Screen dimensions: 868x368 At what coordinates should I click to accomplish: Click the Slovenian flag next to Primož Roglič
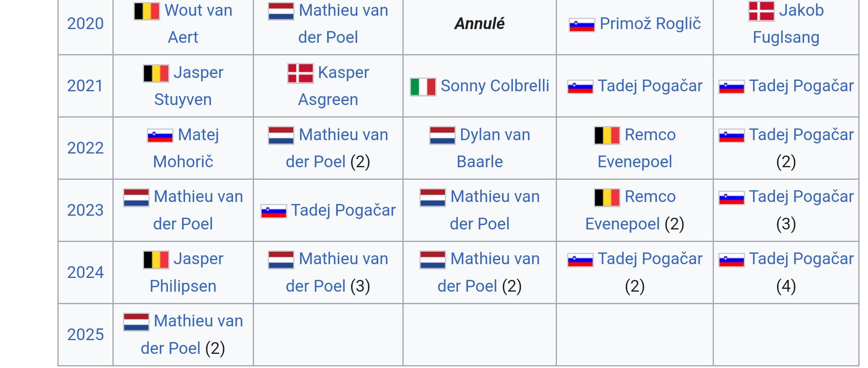[582, 25]
